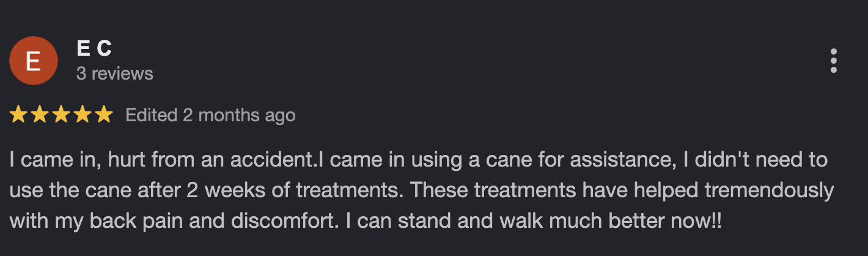Click the Edited 2 months ago timestamp
This screenshot has width=868, height=256.
coord(210,115)
